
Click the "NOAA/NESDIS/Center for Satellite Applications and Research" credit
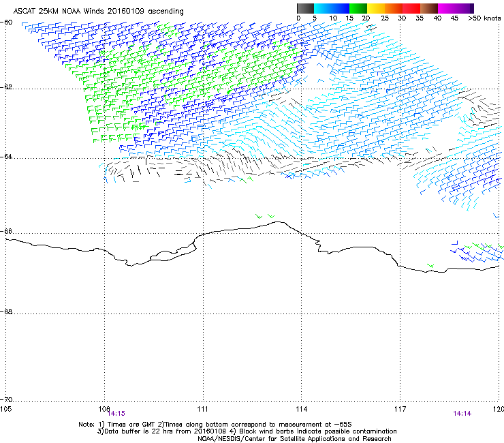294,439
